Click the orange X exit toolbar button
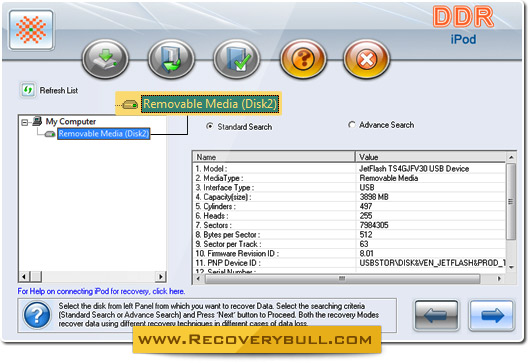 click(366, 59)
